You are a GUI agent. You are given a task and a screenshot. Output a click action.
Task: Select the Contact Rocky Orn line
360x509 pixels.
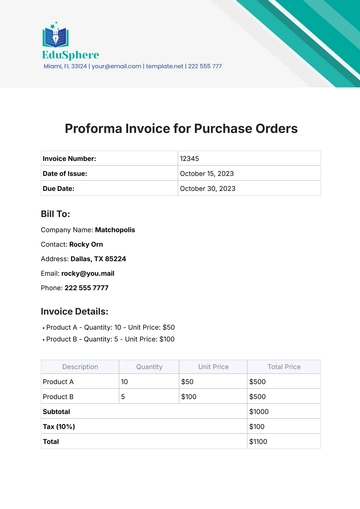tap(72, 244)
